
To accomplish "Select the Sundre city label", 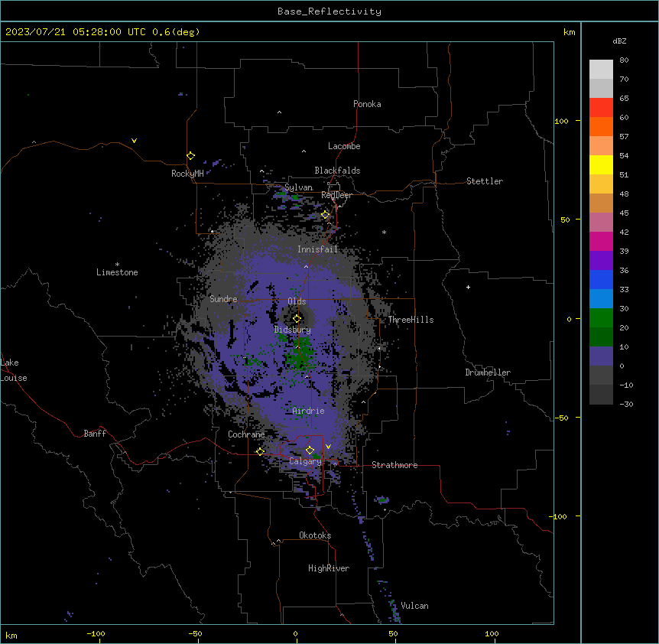I will pyautogui.click(x=223, y=299).
